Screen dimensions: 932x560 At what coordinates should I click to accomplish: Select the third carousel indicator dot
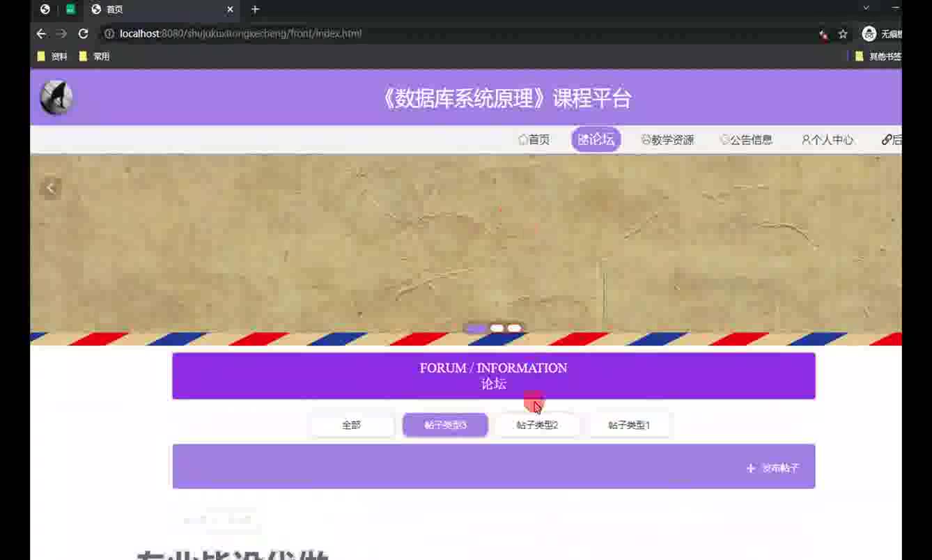tap(514, 328)
